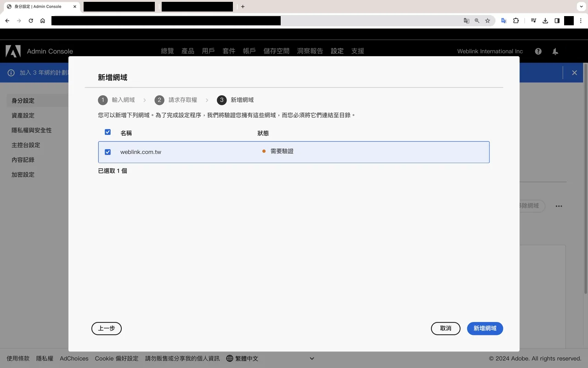Viewport: 588px width, 368px height.
Task: Open the tab search chevron in Chrome
Action: tap(581, 6)
